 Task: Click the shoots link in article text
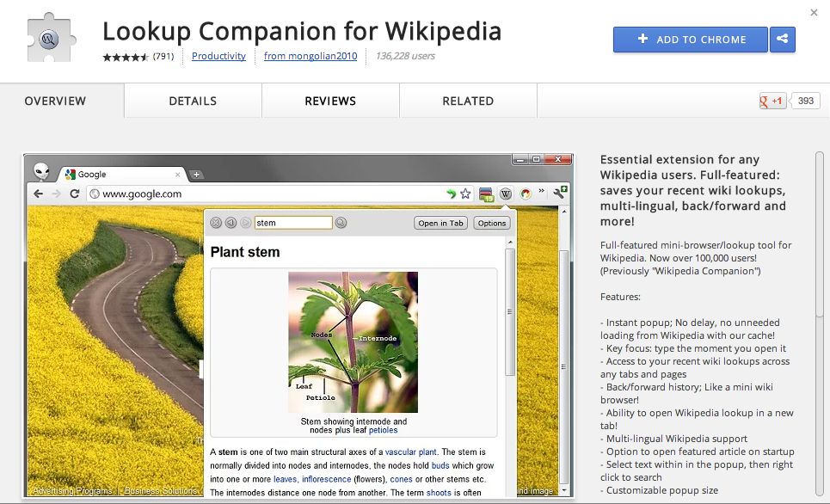(439, 493)
